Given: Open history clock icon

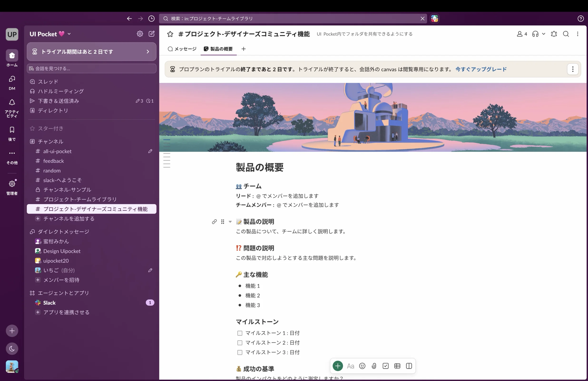Looking at the screenshot, I should click(152, 19).
